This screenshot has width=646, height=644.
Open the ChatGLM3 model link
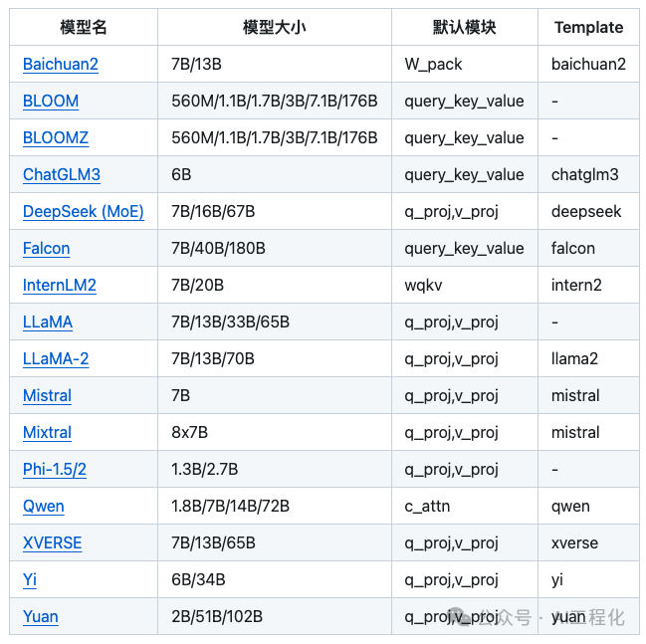click(62, 175)
